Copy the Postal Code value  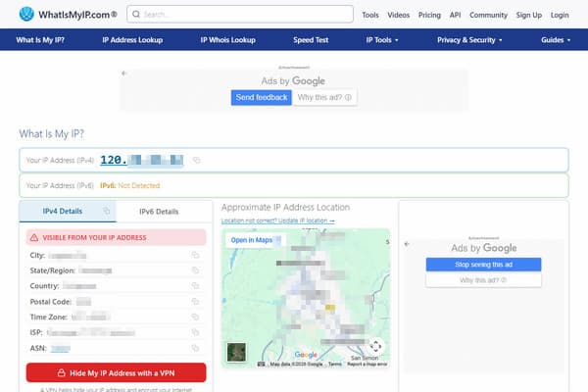(x=195, y=302)
